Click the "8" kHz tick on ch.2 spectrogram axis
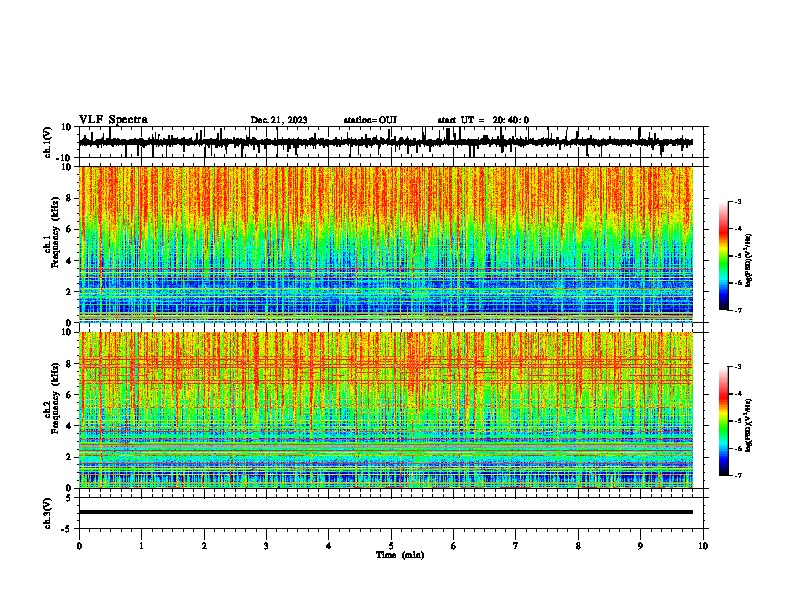This screenshot has width=792, height=612. point(70,364)
